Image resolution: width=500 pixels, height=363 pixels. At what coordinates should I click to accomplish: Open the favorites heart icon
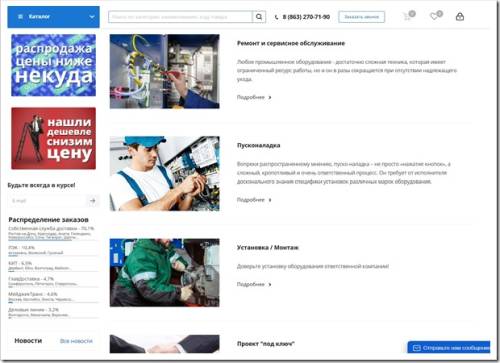coord(434,17)
